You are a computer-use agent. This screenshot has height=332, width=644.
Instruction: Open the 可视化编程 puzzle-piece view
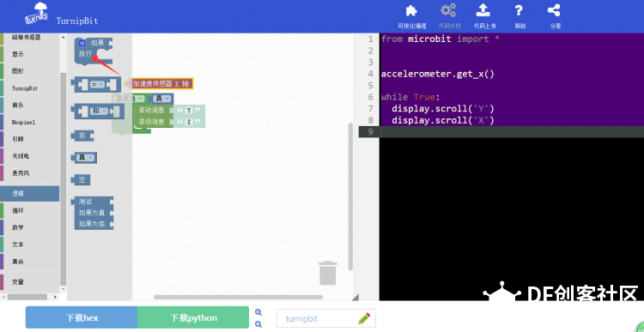411,16
